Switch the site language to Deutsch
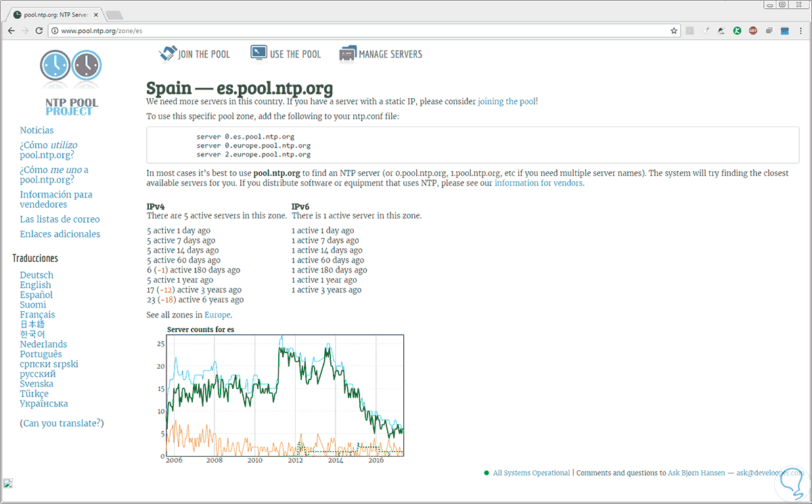This screenshot has width=812, height=504. tap(37, 275)
